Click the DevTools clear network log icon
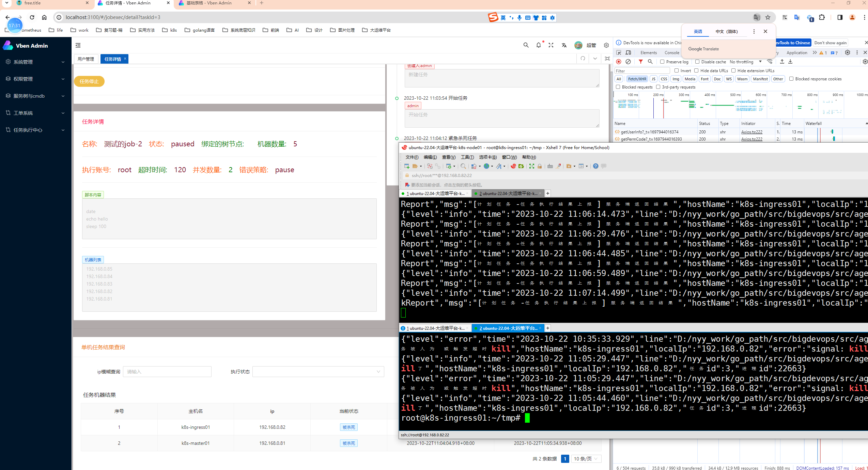The image size is (868, 470). click(x=628, y=62)
